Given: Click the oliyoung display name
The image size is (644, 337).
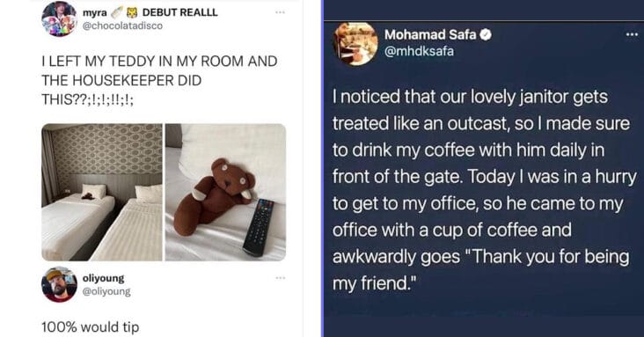Looking at the screenshot, I should pos(104,278).
